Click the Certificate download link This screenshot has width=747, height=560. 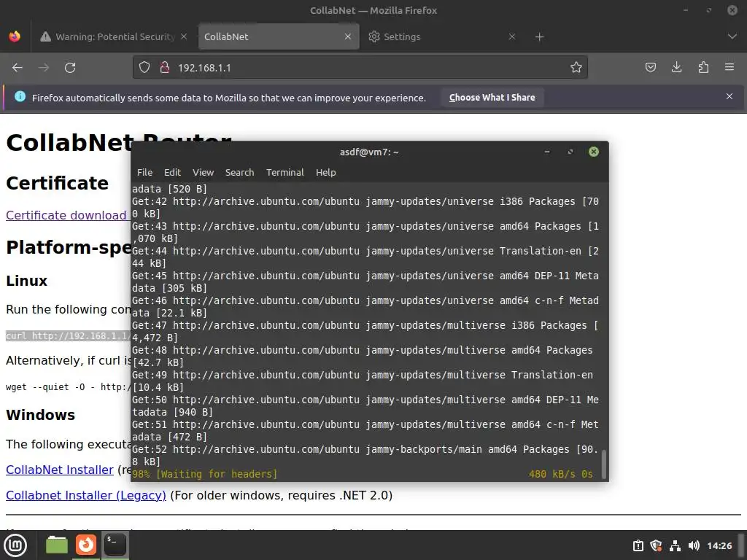pyautogui.click(x=66, y=215)
